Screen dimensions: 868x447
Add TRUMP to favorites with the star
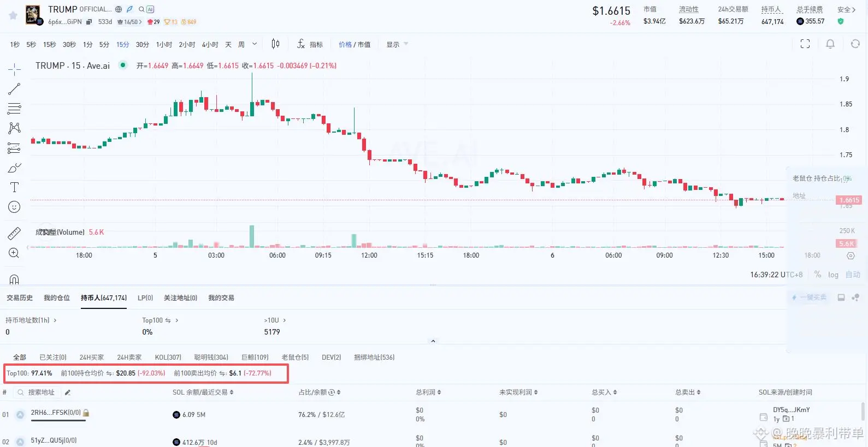point(13,15)
